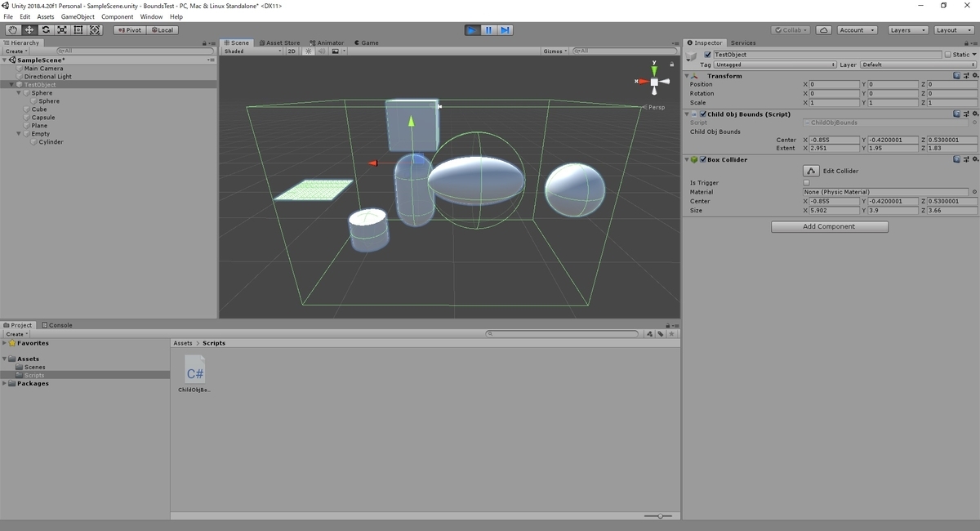Image resolution: width=980 pixels, height=531 pixels.
Task: Toggle TestObject active checkbox
Action: [707, 55]
